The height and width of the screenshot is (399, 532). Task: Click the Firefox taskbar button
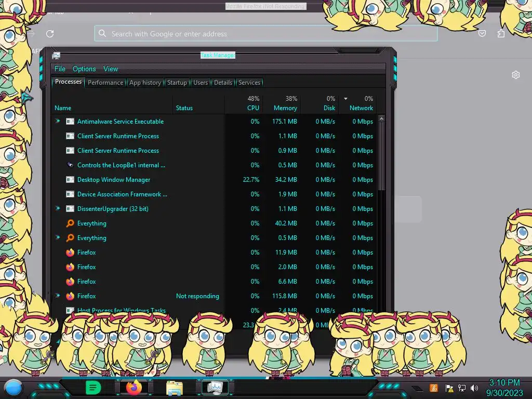(134, 388)
